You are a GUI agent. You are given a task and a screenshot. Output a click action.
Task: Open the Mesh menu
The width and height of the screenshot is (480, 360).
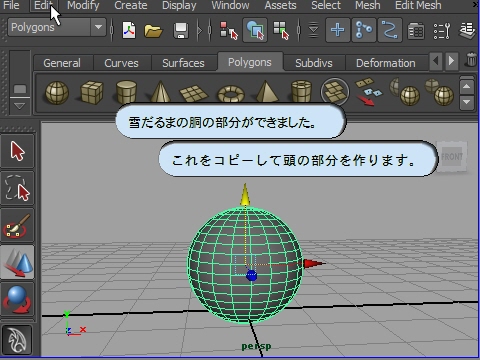coord(367,5)
